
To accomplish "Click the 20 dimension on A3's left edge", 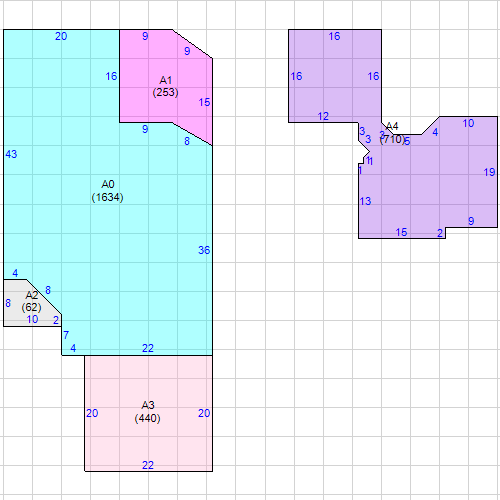I will pos(92,413).
